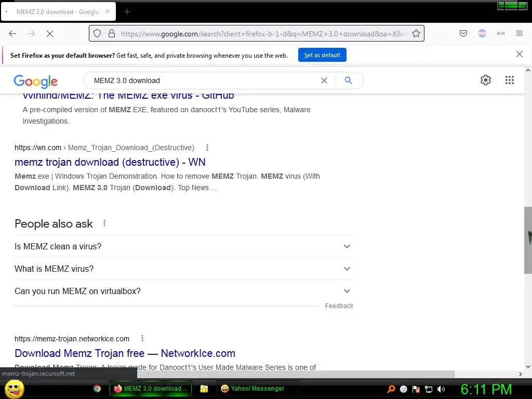Open the GitHub MEMZ exe virus result
The height and width of the screenshot is (399, 532).
coord(128,96)
